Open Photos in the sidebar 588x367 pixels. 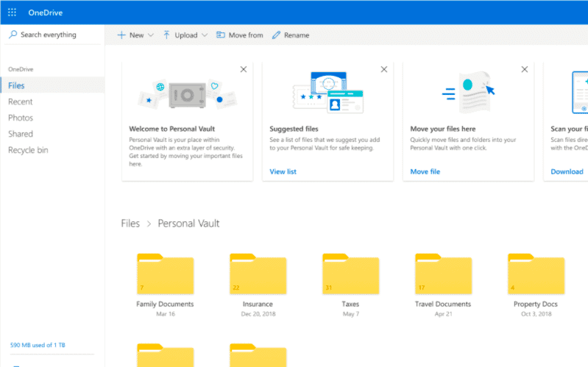pyautogui.click(x=21, y=118)
